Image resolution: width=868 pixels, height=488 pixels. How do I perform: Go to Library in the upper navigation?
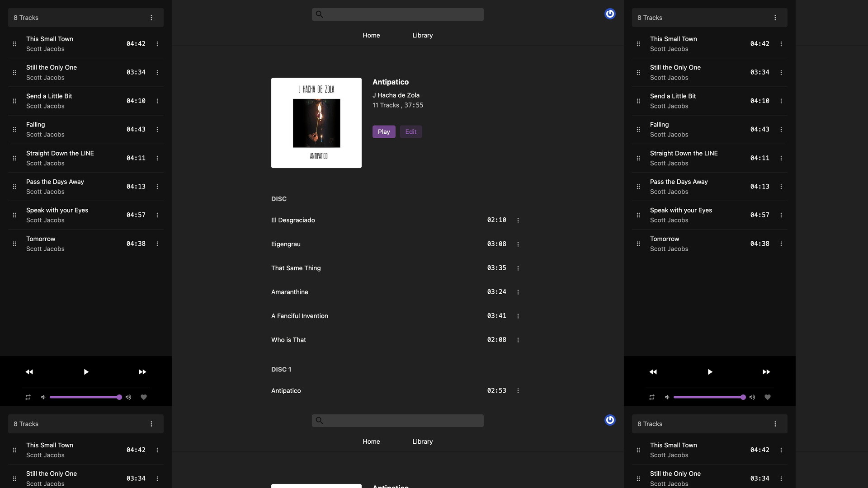423,35
